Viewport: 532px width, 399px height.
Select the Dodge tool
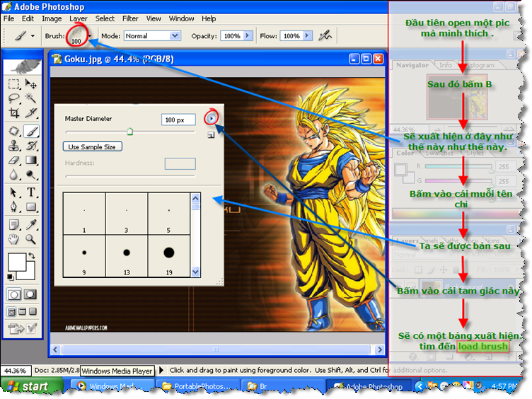31,175
